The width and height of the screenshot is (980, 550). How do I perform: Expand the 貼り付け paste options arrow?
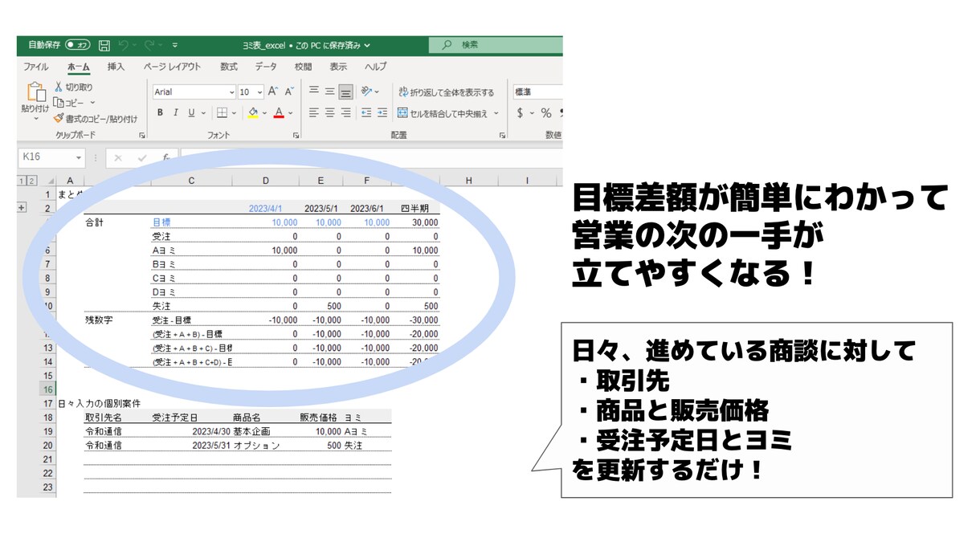coord(35,119)
